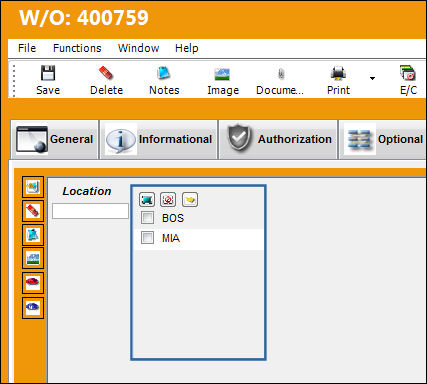Screen dimensions: 427x384
Task: Click the E/C toolbar icon
Action: [x=408, y=73]
